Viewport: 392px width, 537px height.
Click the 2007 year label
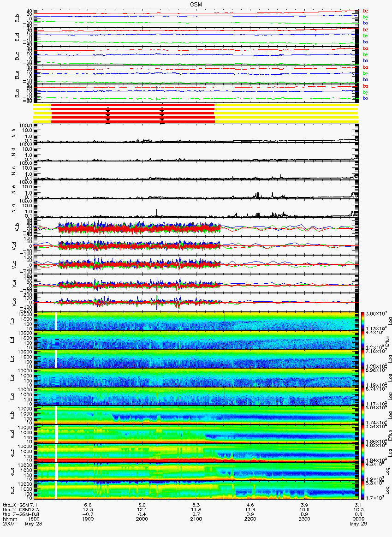click(x=9, y=524)
